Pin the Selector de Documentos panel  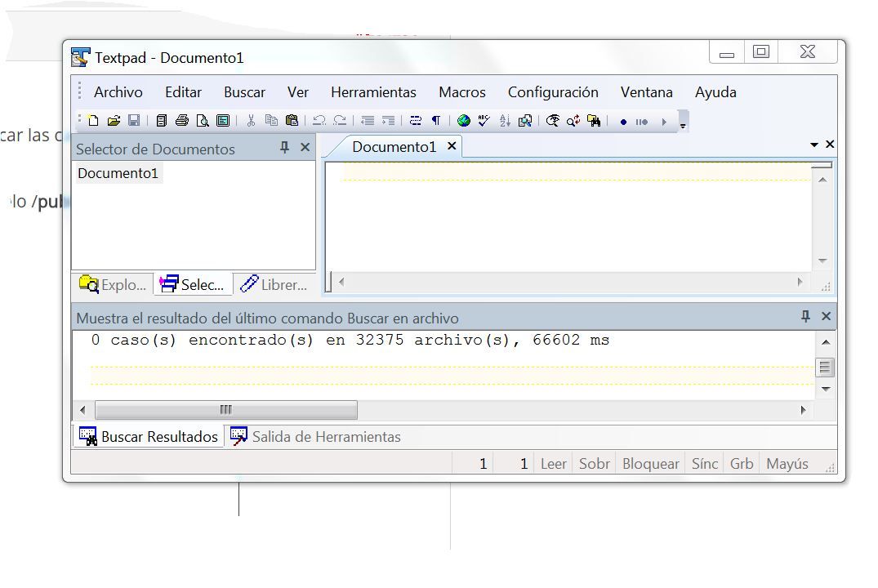tap(284, 147)
